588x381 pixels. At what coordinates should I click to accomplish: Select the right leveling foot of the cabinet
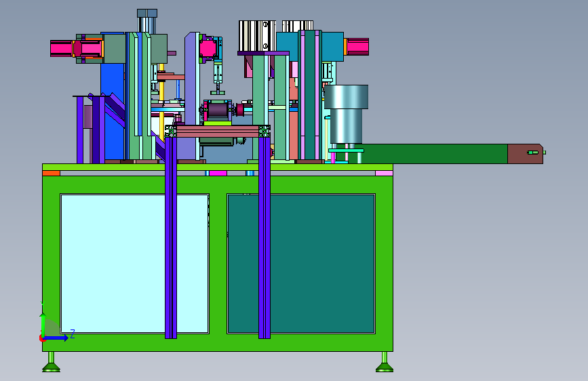385,362
